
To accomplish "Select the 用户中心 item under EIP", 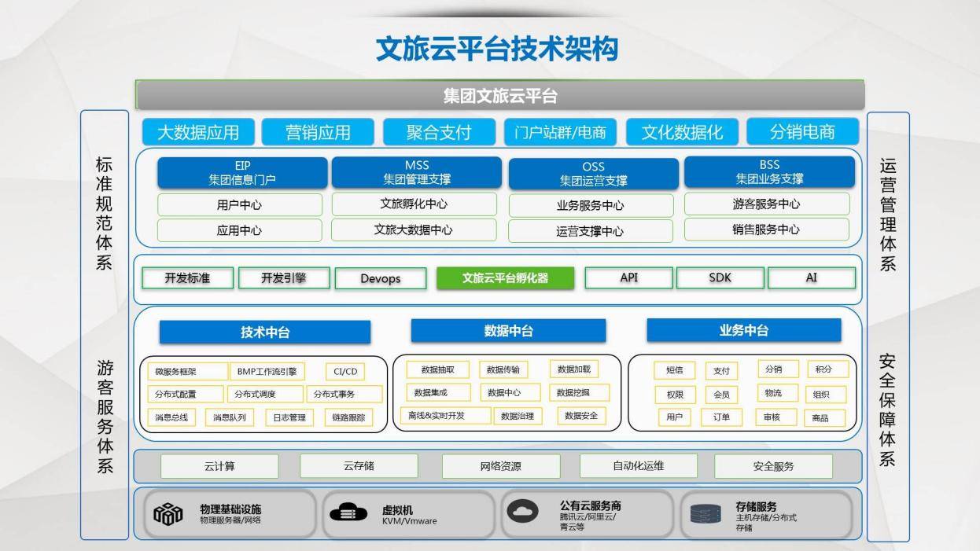I will pyautogui.click(x=241, y=204).
